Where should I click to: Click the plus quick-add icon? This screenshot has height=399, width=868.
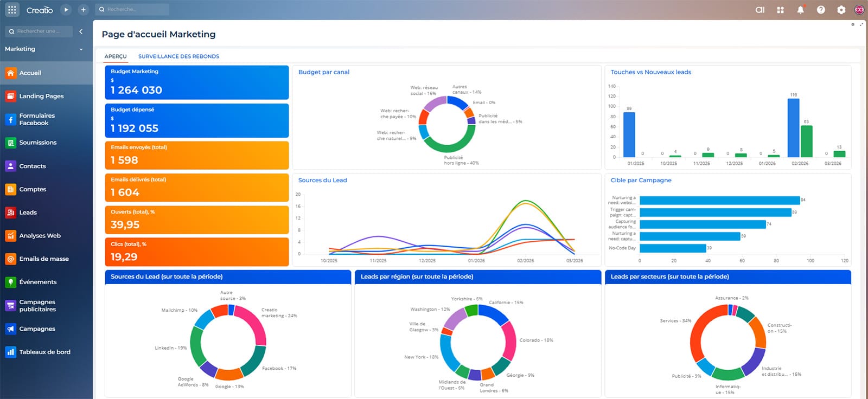83,10
